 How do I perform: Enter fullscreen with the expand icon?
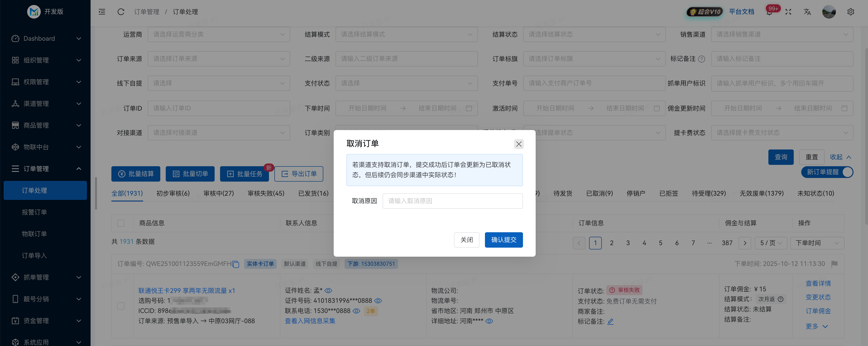click(x=788, y=12)
